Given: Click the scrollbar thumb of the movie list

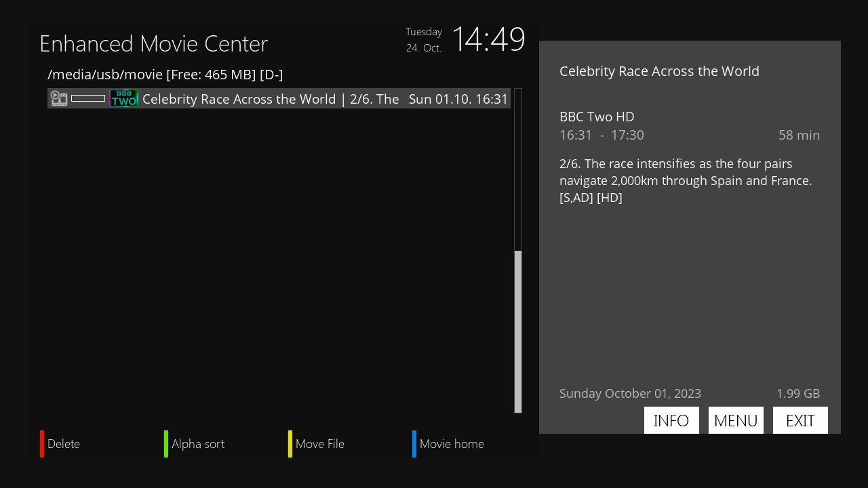Looking at the screenshot, I should (518, 332).
